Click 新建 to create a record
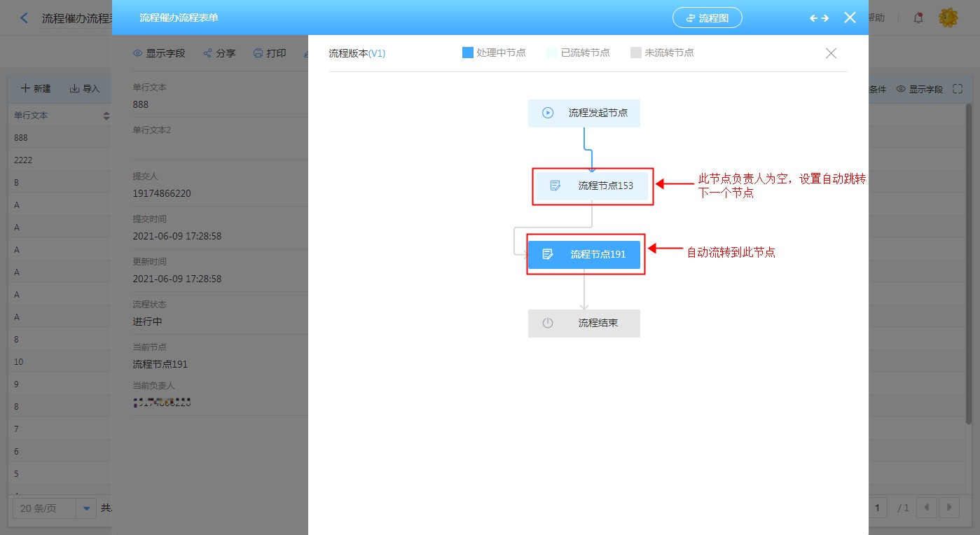The width and height of the screenshot is (980, 535). (36, 89)
